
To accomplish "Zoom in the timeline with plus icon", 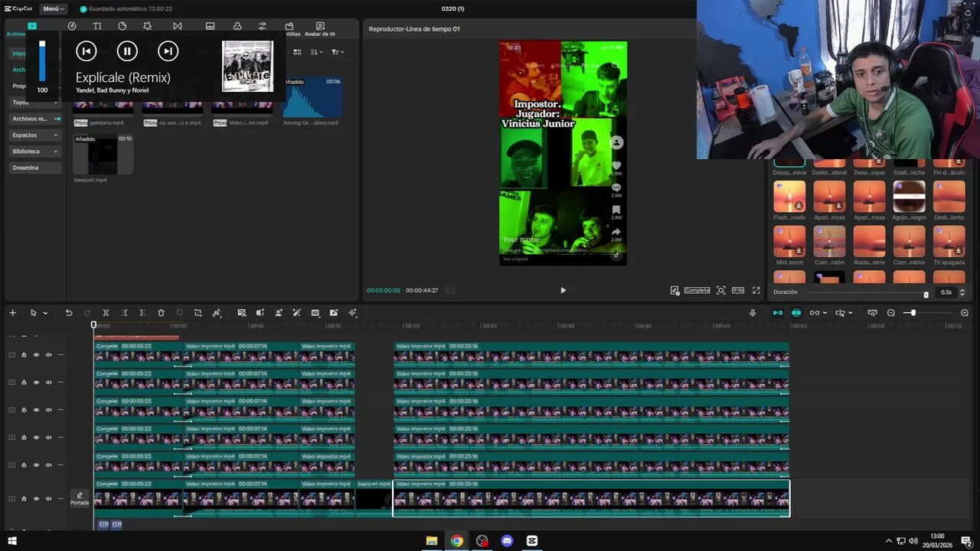I will (965, 313).
